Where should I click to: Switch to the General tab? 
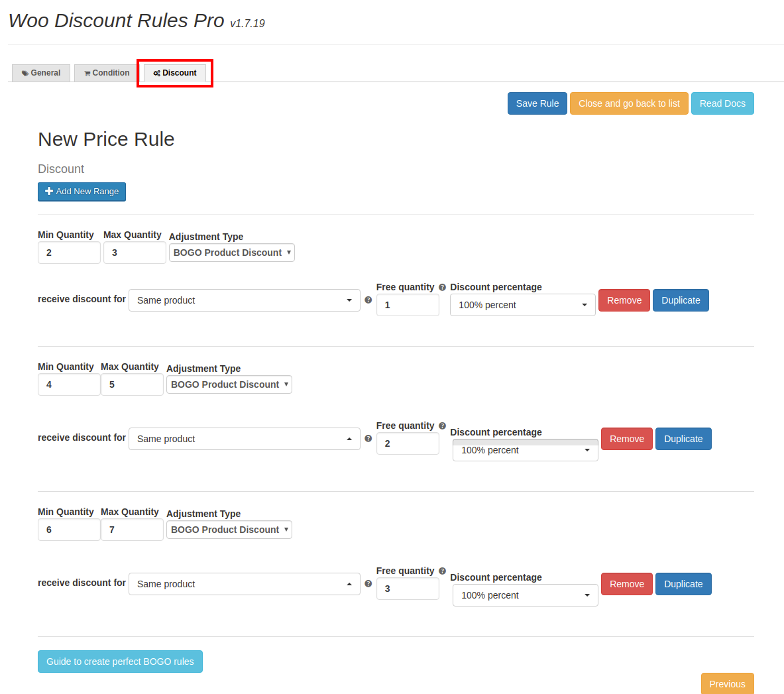pyautogui.click(x=40, y=73)
